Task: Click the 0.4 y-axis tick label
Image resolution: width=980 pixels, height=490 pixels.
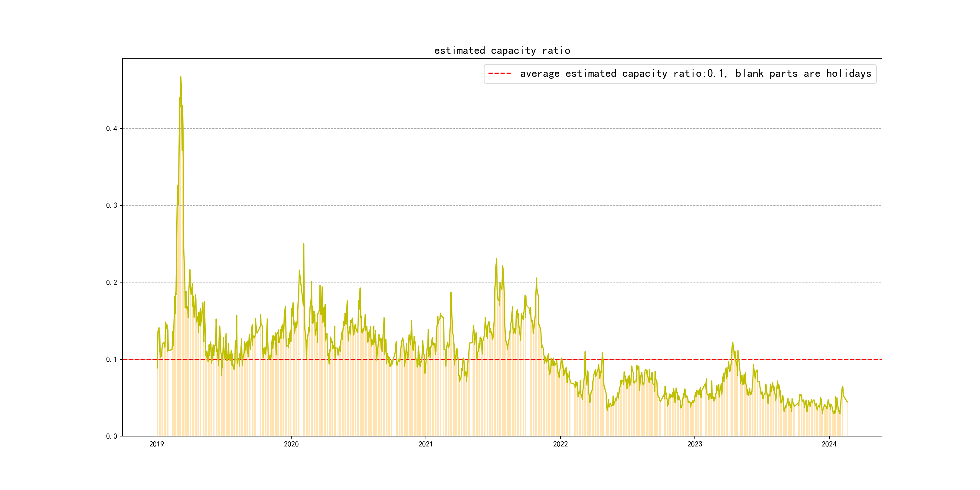Action: coord(112,129)
